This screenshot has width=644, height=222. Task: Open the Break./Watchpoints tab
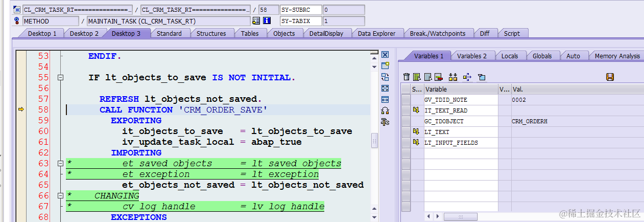pos(438,33)
